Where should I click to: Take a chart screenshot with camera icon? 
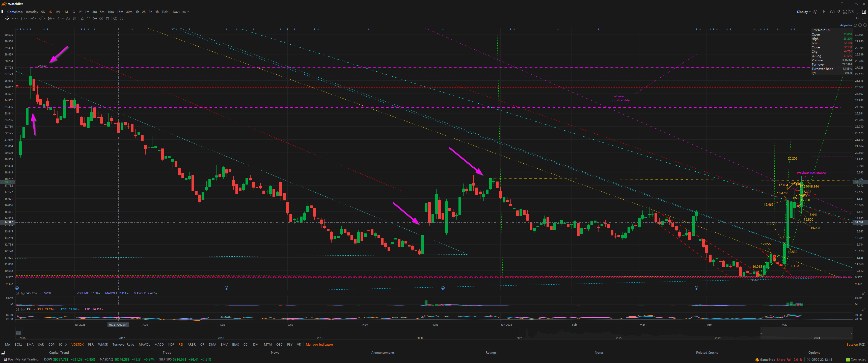pos(832,12)
